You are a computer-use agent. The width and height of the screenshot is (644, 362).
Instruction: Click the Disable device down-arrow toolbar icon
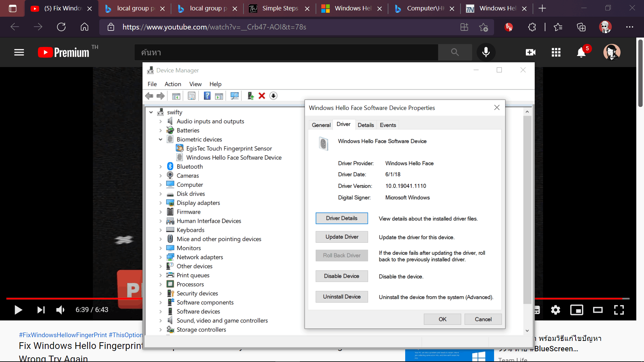pos(273,96)
